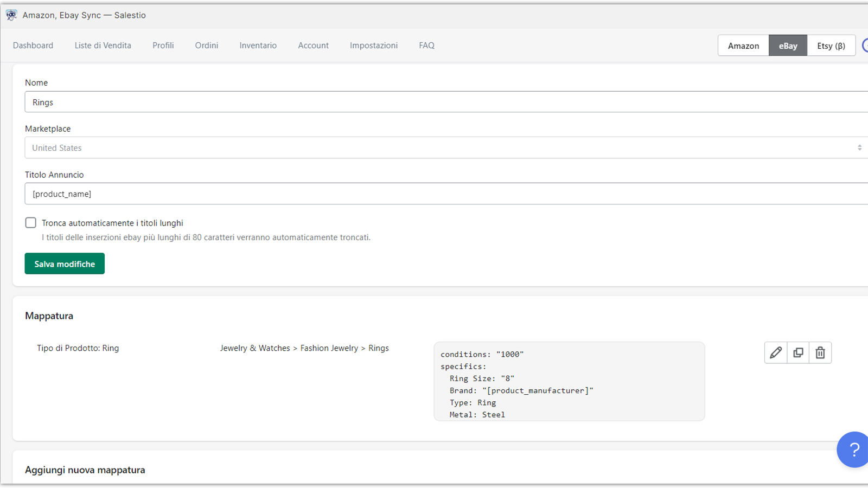The width and height of the screenshot is (868, 488).
Task: Click the 80 caratteri truncation hint text
Action: 206,237
